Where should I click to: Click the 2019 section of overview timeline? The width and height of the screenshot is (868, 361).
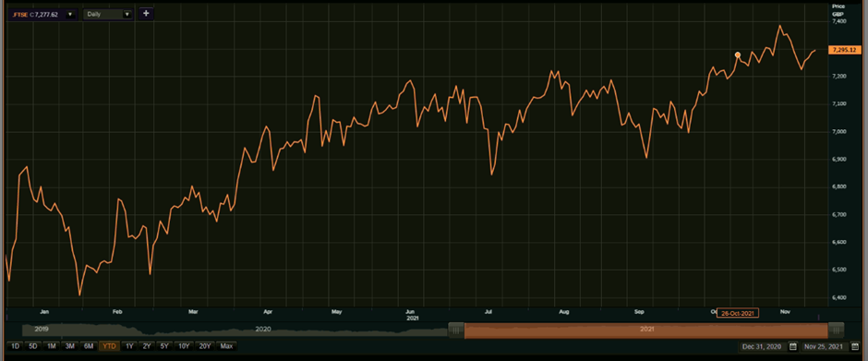click(x=42, y=329)
